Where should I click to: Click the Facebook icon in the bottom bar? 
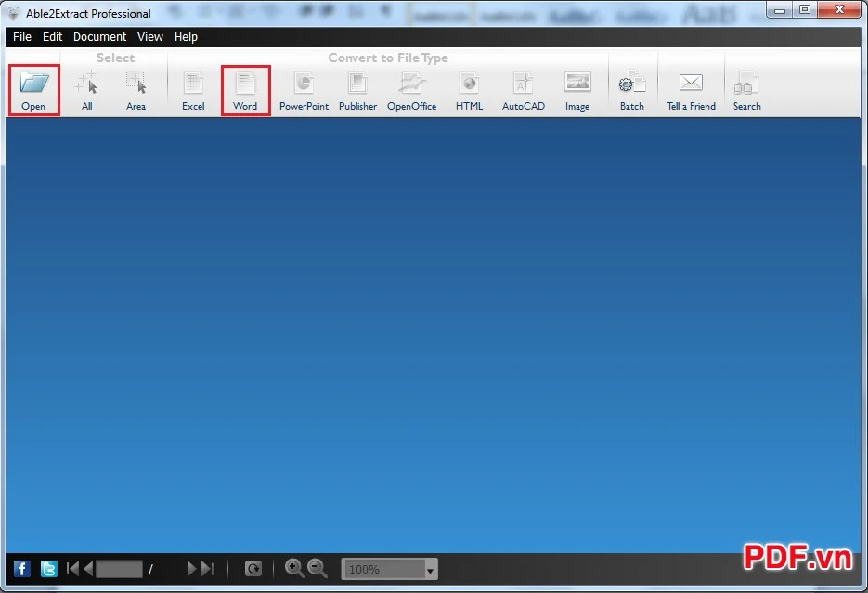coord(22,569)
